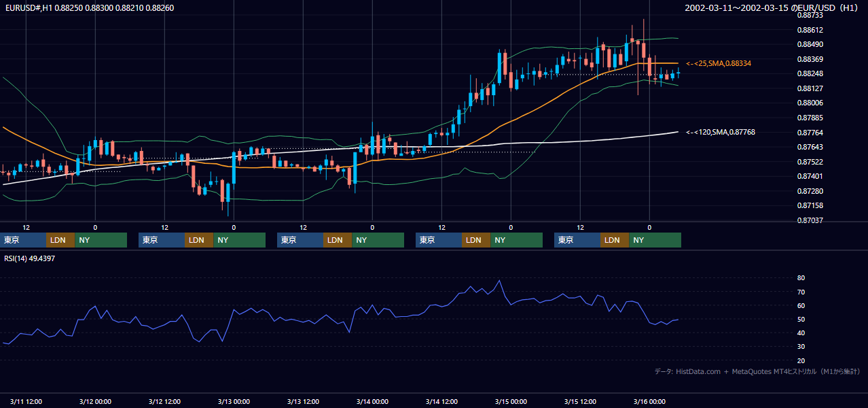
Task: Click price axis value 0.87885
Action: click(811, 118)
